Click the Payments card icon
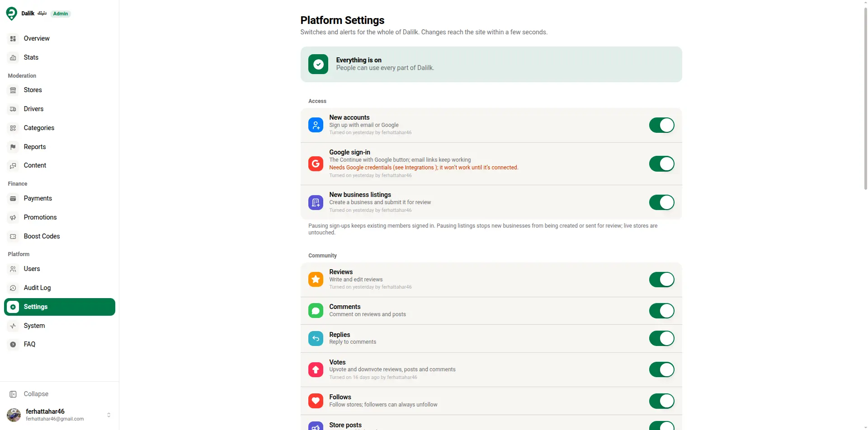Viewport: 868px width, 430px height. coord(13,199)
